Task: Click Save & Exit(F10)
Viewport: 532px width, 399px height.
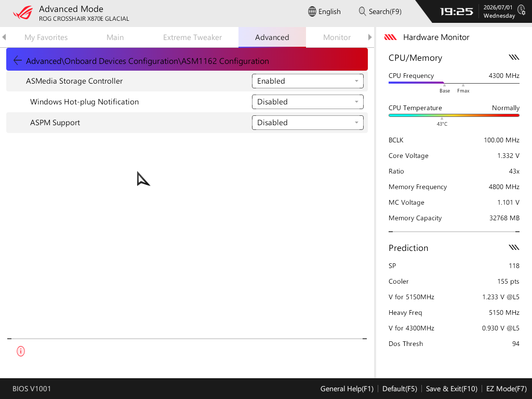Action: [x=451, y=389]
